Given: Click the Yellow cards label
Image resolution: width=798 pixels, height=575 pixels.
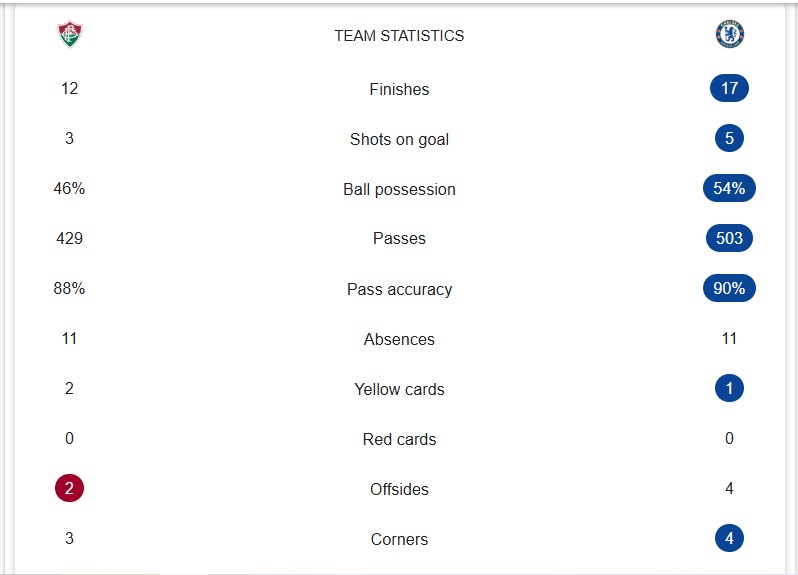Looking at the screenshot, I should [399, 389].
